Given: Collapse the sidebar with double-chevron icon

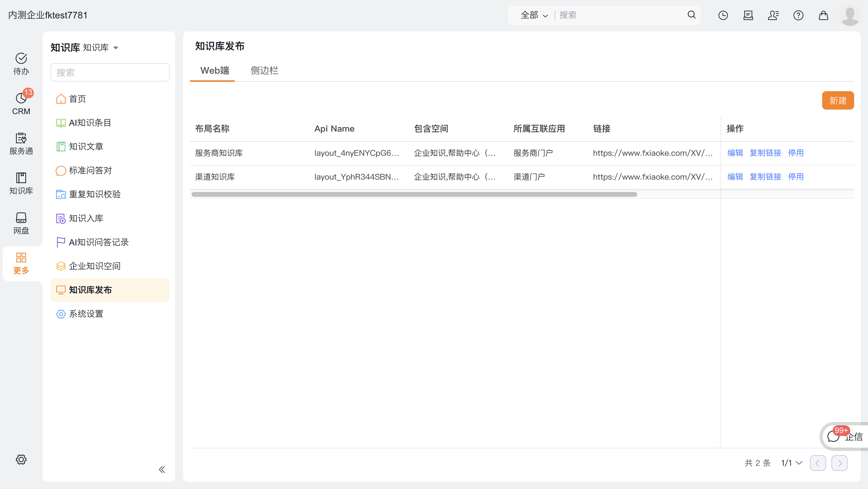Looking at the screenshot, I should (x=162, y=469).
